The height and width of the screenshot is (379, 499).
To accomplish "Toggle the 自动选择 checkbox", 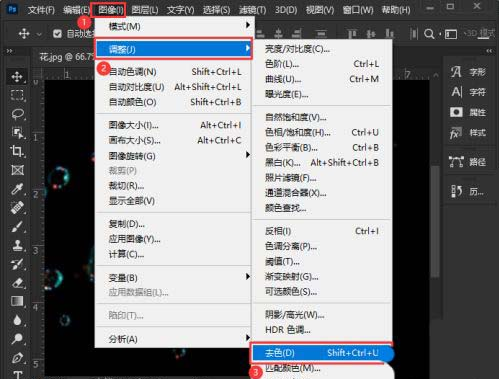I will point(57,34).
